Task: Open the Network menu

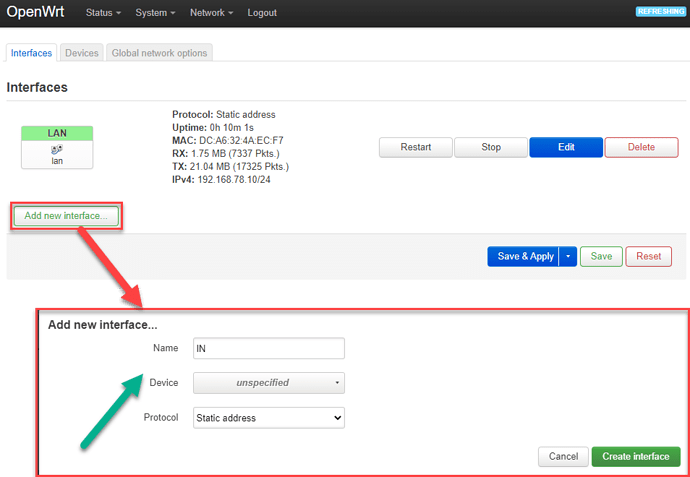Action: click(212, 13)
